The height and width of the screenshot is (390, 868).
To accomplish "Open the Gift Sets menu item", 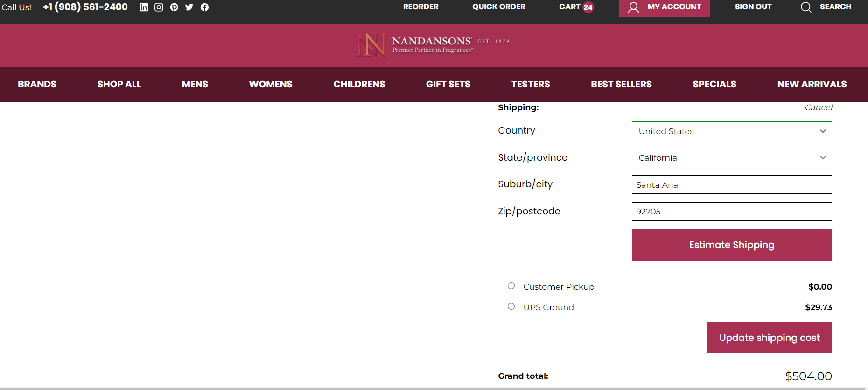I will pyautogui.click(x=448, y=84).
